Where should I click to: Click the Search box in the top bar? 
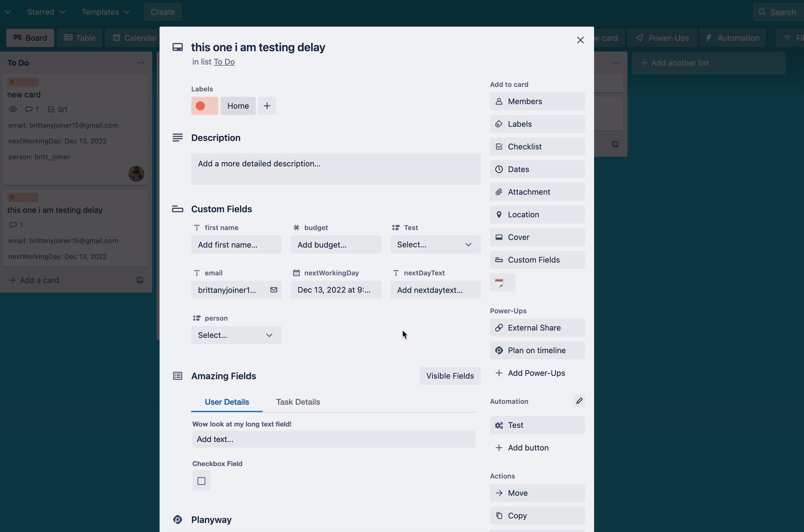(x=779, y=12)
